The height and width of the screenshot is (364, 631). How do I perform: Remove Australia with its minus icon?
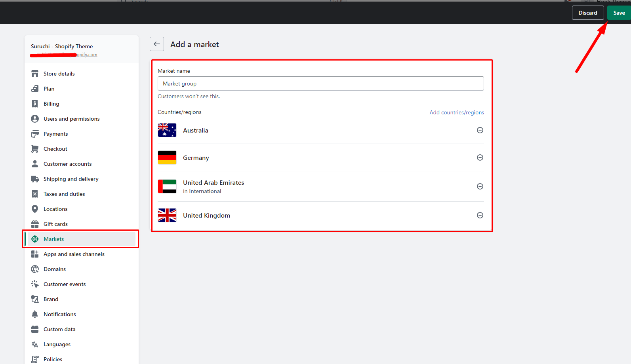tap(480, 130)
